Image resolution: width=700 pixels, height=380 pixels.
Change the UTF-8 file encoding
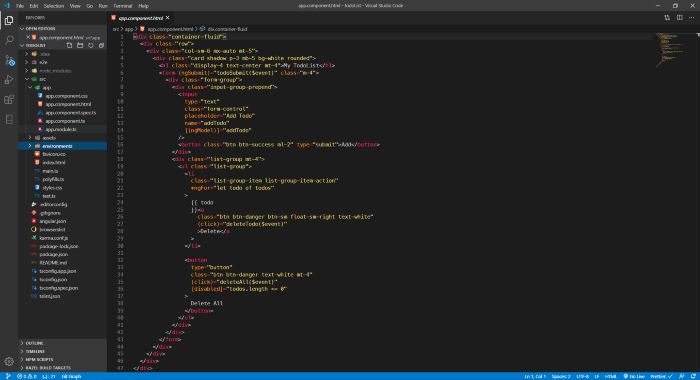coord(583,376)
